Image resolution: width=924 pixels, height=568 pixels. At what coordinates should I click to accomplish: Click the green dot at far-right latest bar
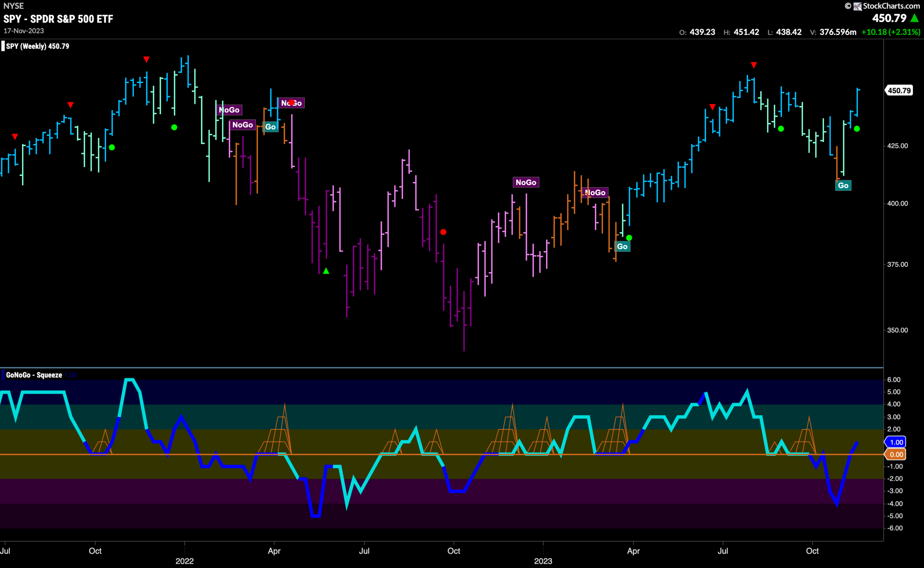pos(857,129)
